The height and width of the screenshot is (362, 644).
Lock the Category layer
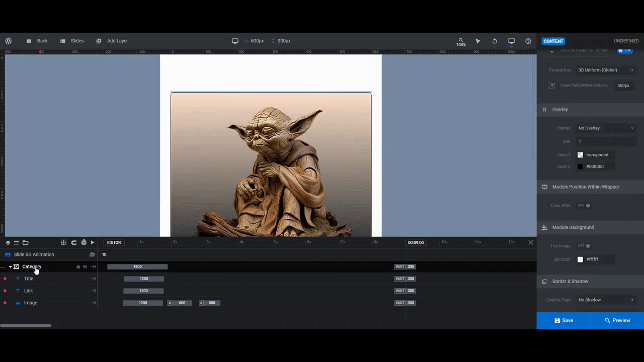tap(78, 267)
